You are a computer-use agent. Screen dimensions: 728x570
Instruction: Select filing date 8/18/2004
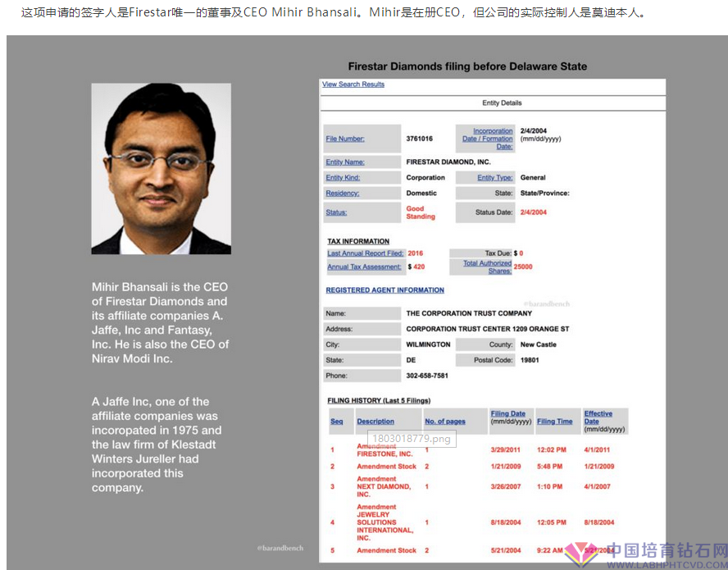click(506, 522)
